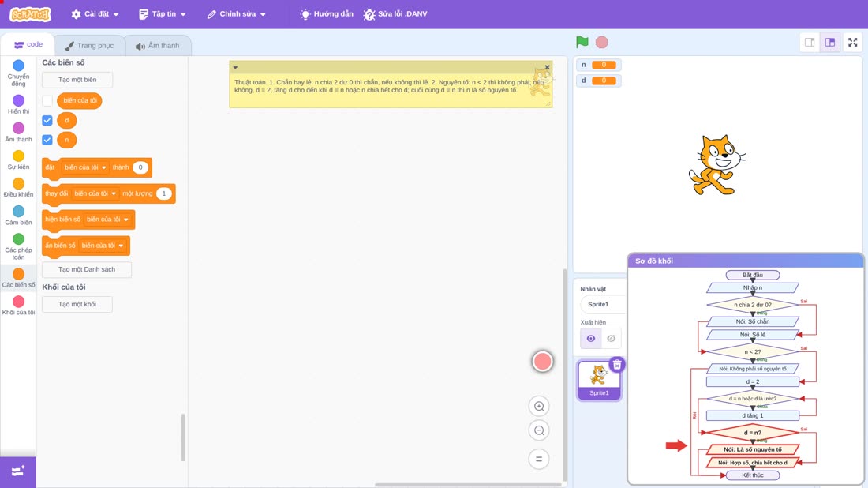Screen dimensions: 868x488
Task: Delete Sprite1 using the trash icon
Action: (617, 365)
